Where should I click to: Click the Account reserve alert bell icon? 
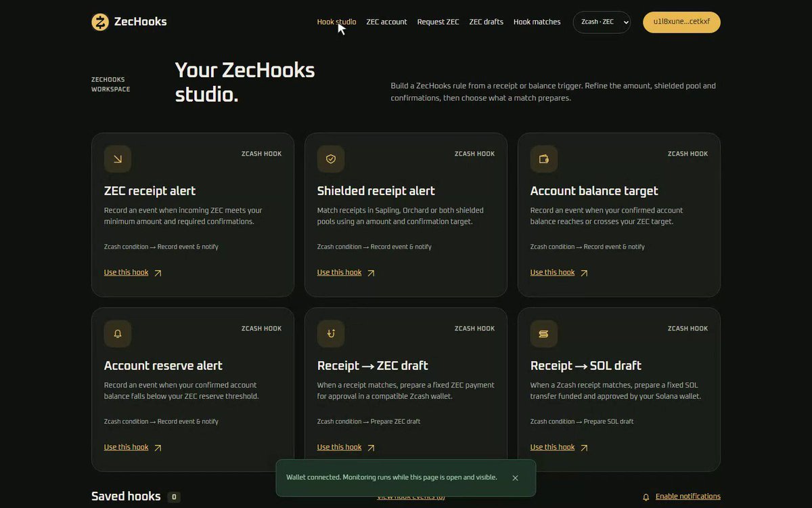pyautogui.click(x=118, y=334)
